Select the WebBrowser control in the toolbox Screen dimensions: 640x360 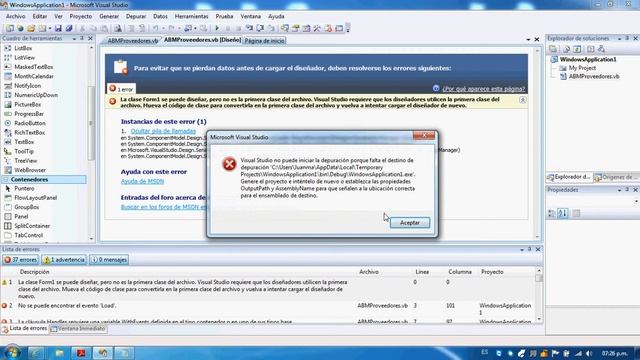[x=30, y=170]
